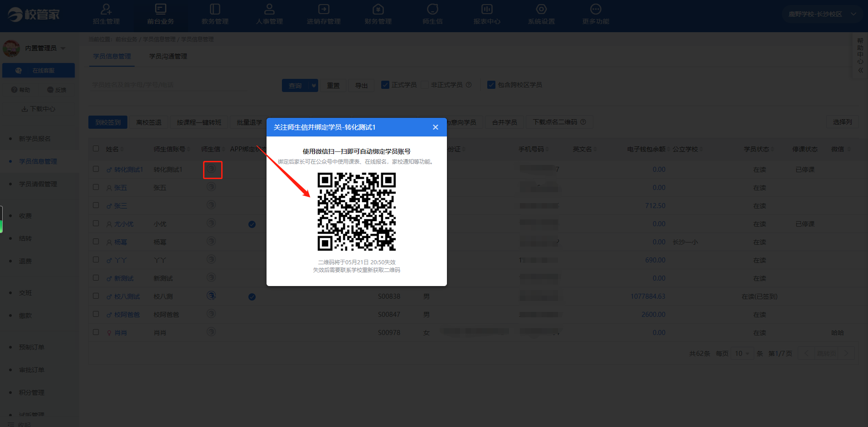868x427 pixels.
Task: Open the 招生管理 top menu icon
Action: (x=106, y=9)
